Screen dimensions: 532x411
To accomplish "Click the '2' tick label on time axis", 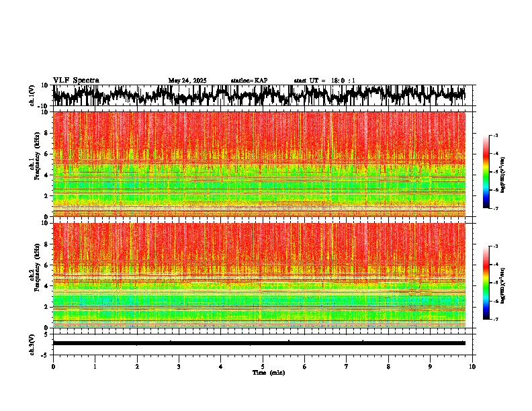I will (x=137, y=367).
